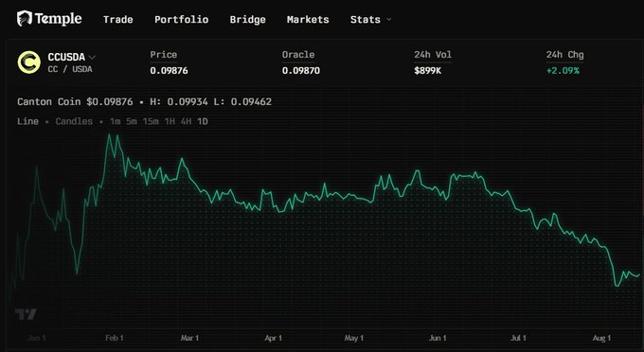Image resolution: width=644 pixels, height=352 pixels.
Task: Select the 5m timeframe
Action: click(x=132, y=121)
